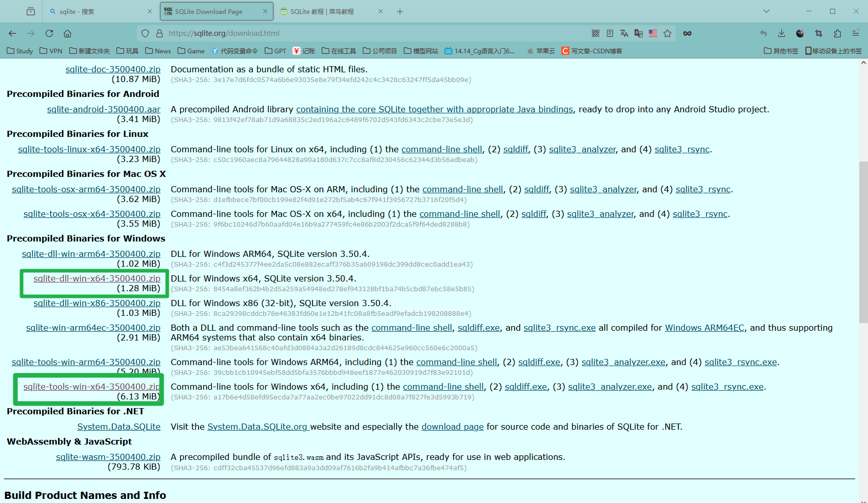Open the System.Data.SQLite link under .NET
The image size is (868, 503).
[119, 427]
